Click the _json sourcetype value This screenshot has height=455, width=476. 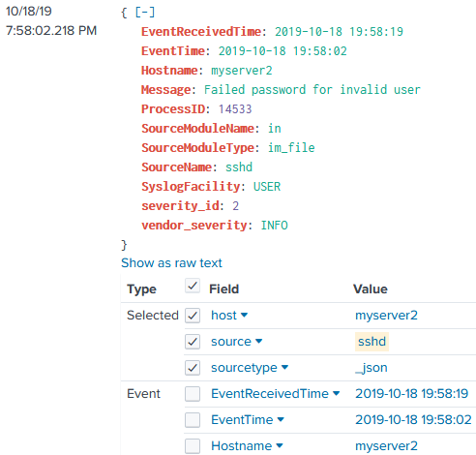372,368
